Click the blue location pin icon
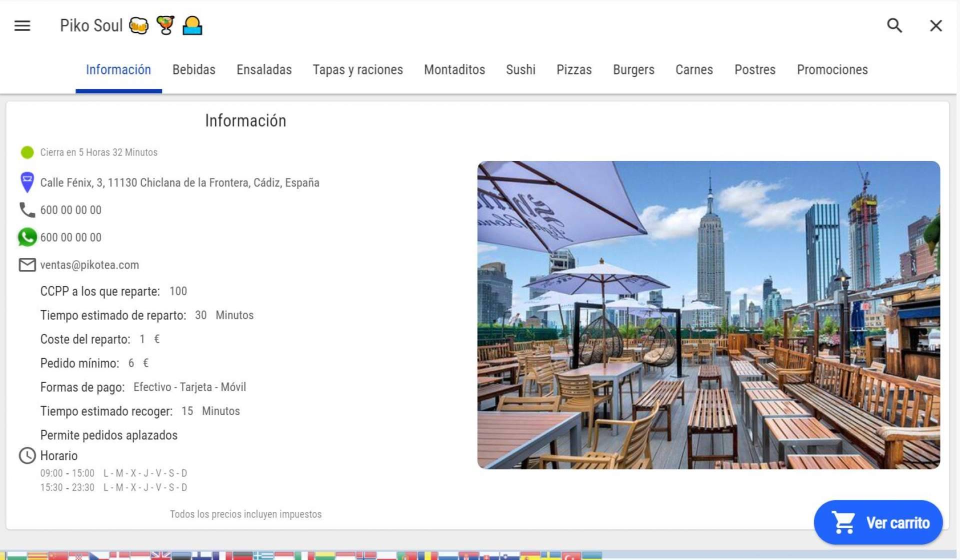The height and width of the screenshot is (560, 960). [27, 182]
